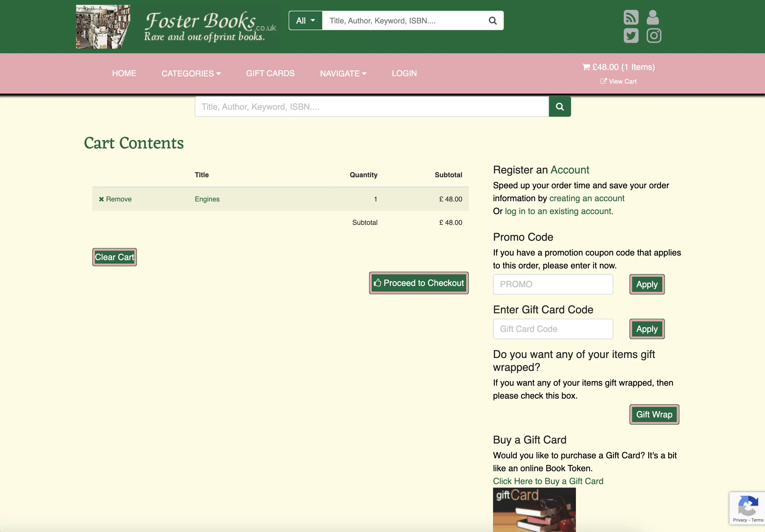Open the Twitter icon link

(631, 36)
